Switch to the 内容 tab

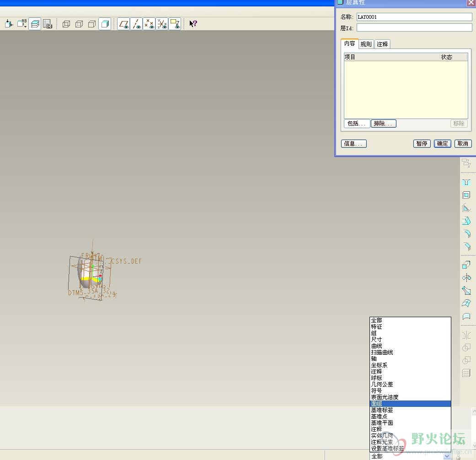pos(350,43)
